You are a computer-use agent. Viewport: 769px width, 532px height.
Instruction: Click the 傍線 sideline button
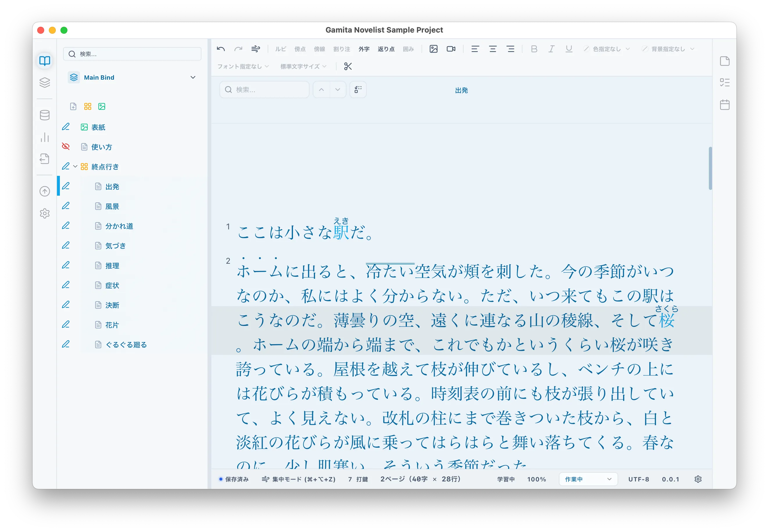coord(319,49)
